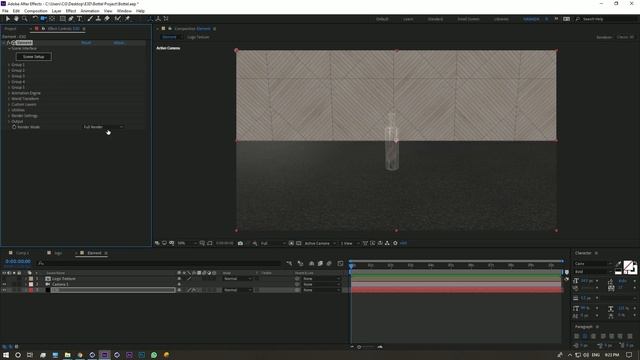Select the Roto Brush tool
Viewport: 640px width, 360px height.
click(x=118, y=19)
